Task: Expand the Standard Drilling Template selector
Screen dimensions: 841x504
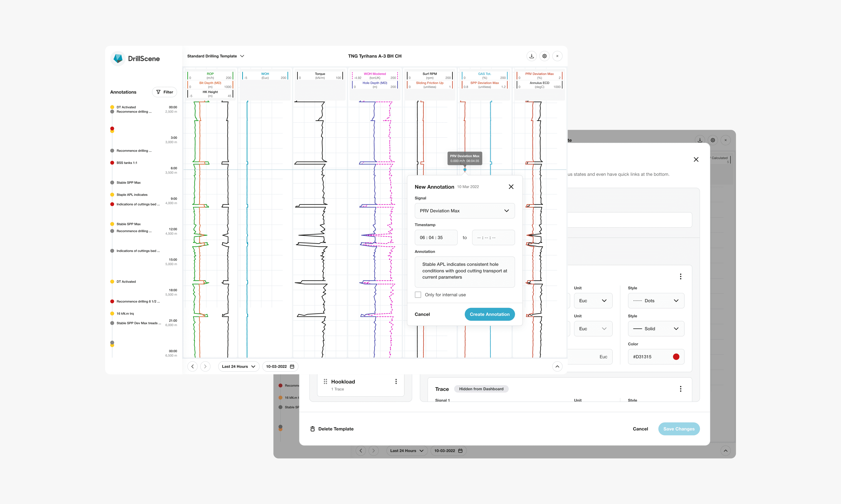Action: (216, 56)
